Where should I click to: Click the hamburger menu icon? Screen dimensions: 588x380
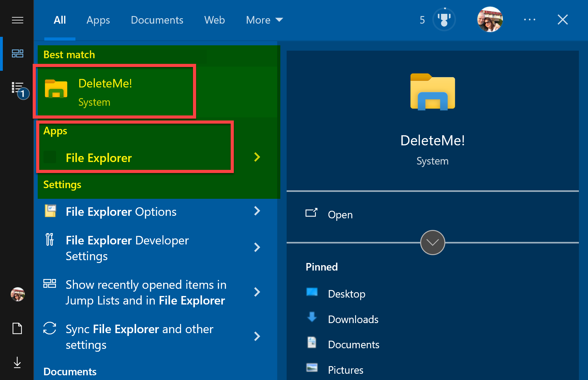tap(17, 20)
